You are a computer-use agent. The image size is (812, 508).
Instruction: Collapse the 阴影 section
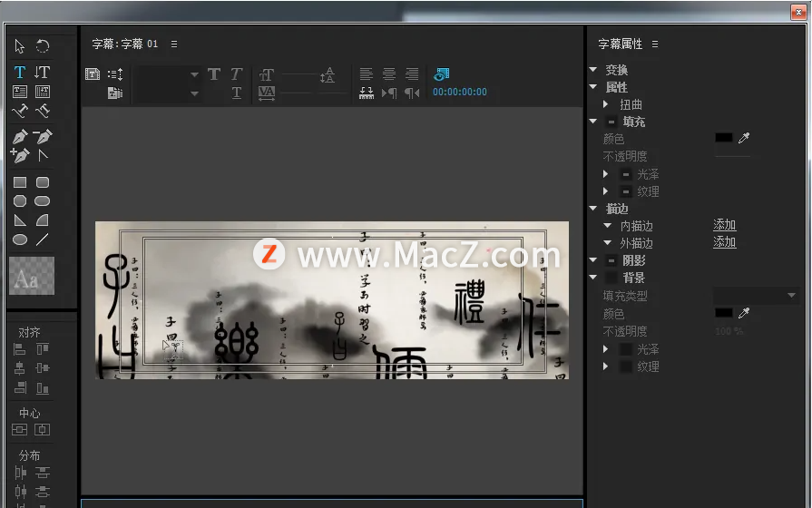[593, 260]
